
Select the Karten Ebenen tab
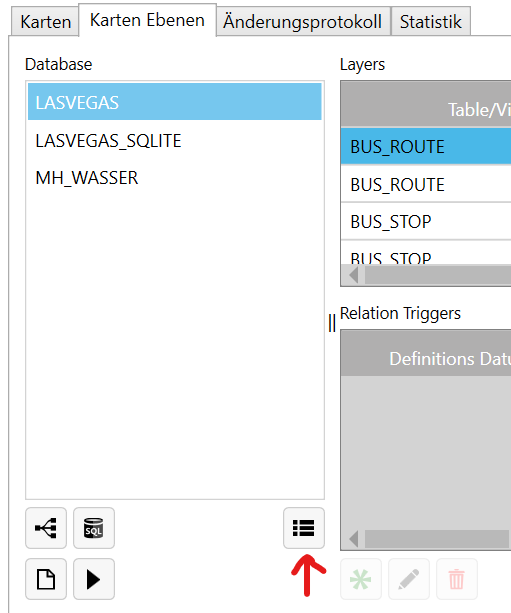click(147, 20)
